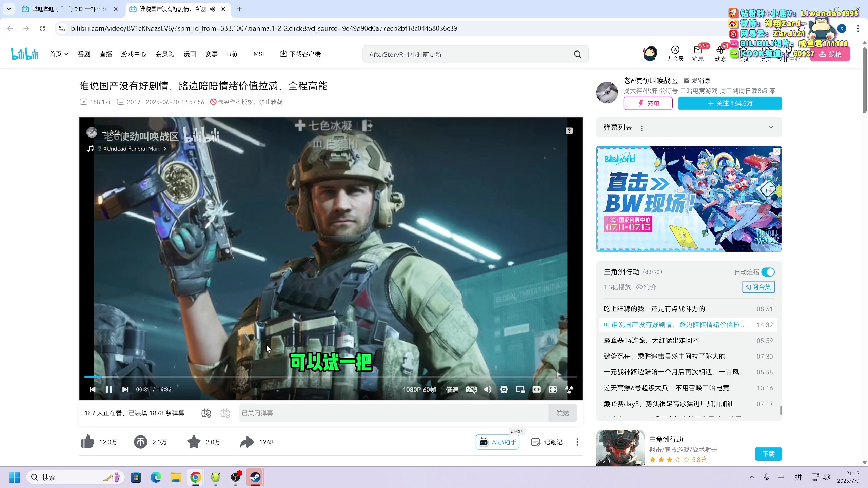Click the bilibili logo in header
Image resolution: width=868 pixels, height=488 pixels.
[25, 54]
